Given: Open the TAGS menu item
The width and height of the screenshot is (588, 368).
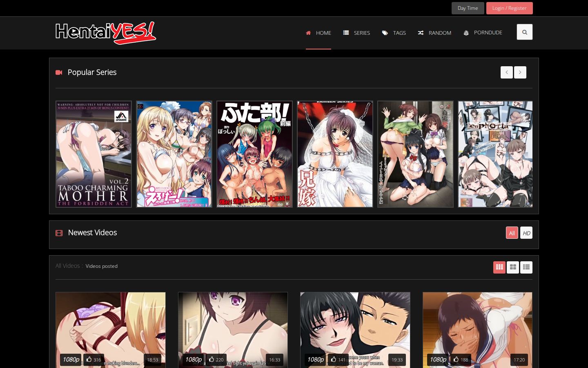Looking at the screenshot, I should [x=394, y=33].
